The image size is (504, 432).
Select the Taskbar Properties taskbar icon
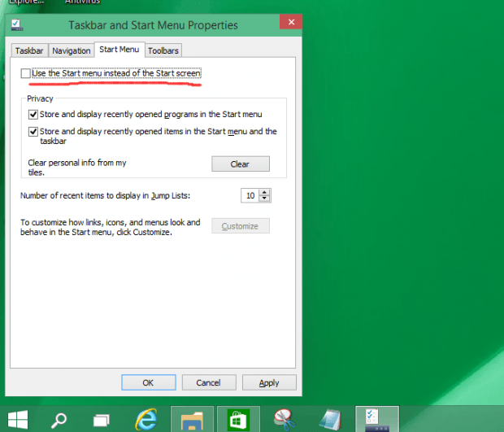click(377, 419)
